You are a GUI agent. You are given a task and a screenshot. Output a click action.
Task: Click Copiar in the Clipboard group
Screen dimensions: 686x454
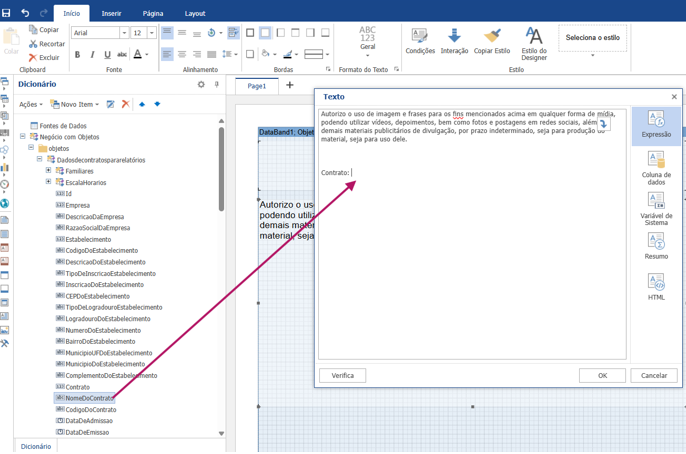click(44, 30)
